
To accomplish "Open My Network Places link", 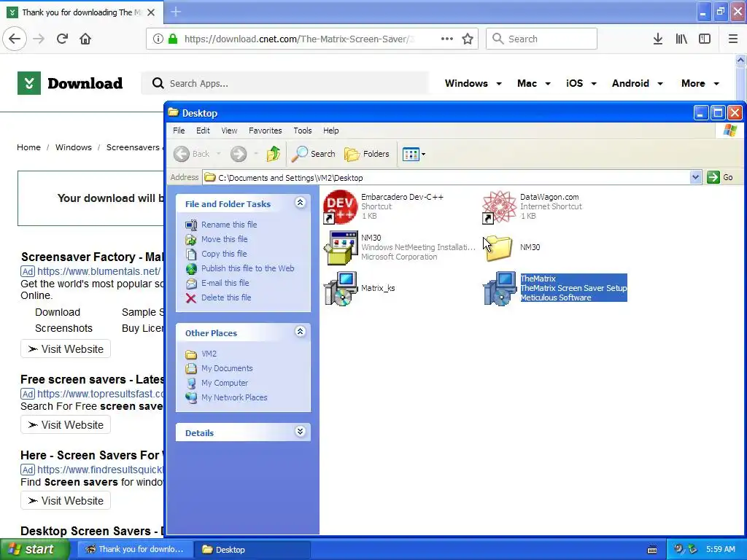I will pyautogui.click(x=234, y=397).
